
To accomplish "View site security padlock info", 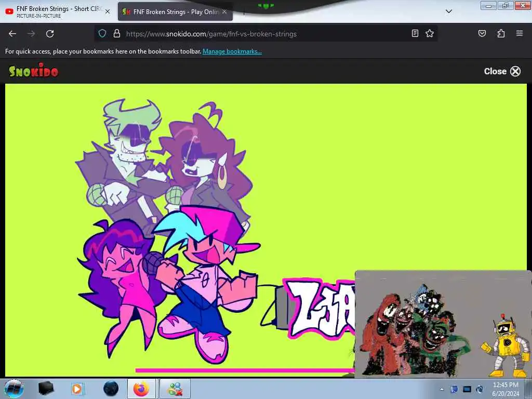I will pyautogui.click(x=117, y=34).
